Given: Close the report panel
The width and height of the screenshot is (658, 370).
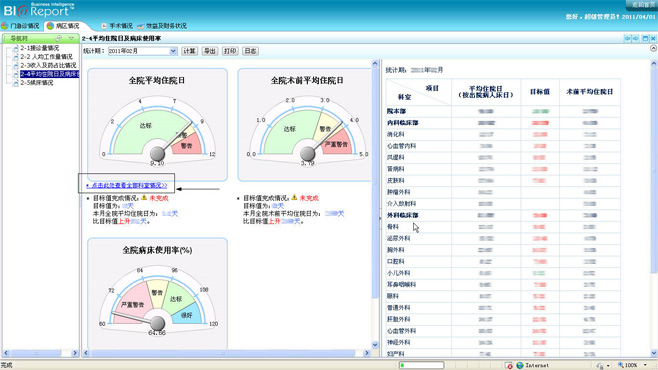Looking at the screenshot, I should tap(653, 38).
